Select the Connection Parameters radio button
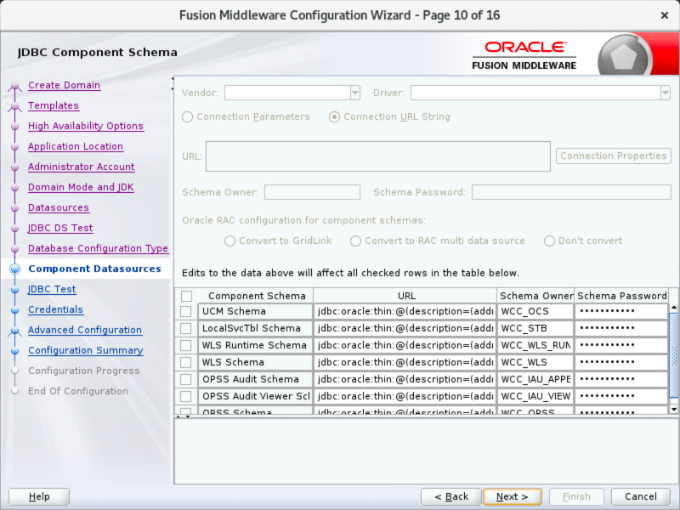Screen dimensions: 680x510 (x=187, y=117)
